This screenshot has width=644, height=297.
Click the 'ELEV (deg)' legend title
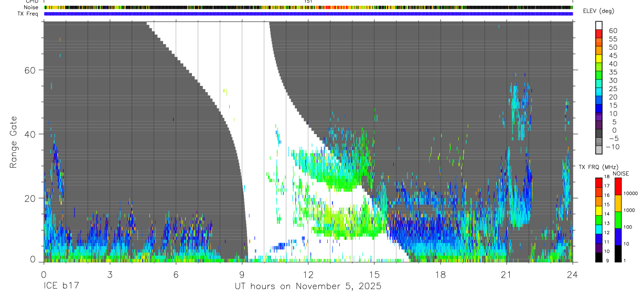pyautogui.click(x=598, y=11)
